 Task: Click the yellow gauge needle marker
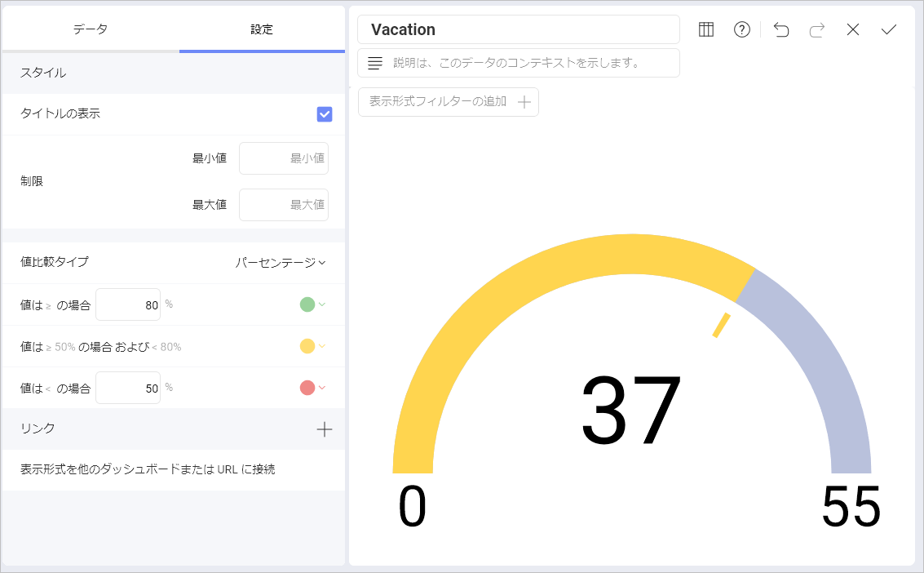[721, 326]
